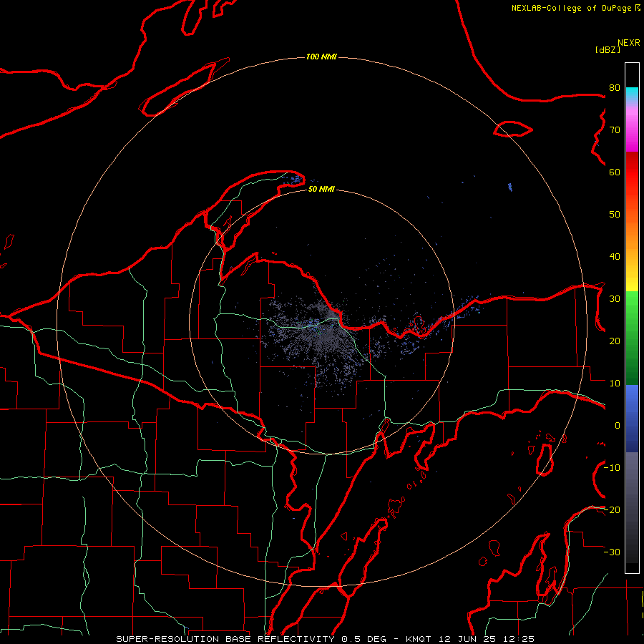Click the 50 value on the dBZ scale
The width and height of the screenshot is (644, 644).
click(615, 215)
